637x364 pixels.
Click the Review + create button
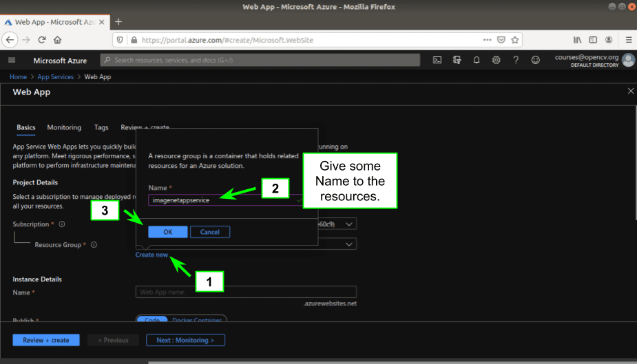46,340
